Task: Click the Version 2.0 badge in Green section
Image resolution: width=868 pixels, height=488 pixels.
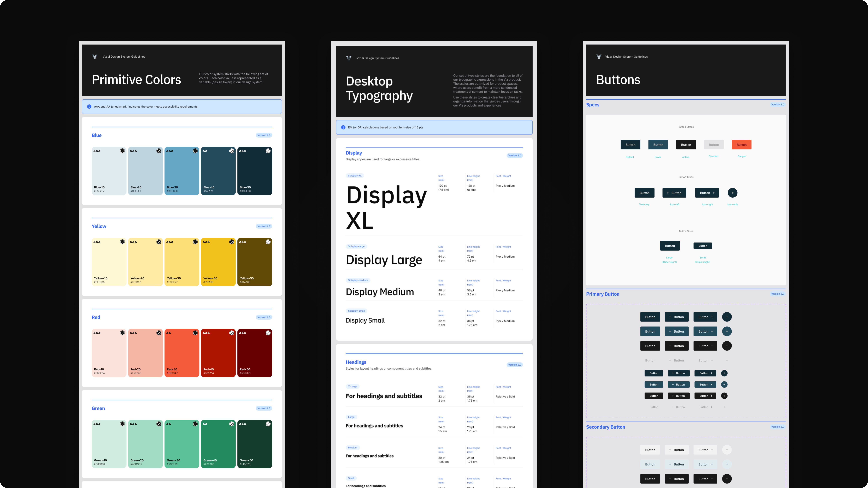Action: pyautogui.click(x=264, y=408)
